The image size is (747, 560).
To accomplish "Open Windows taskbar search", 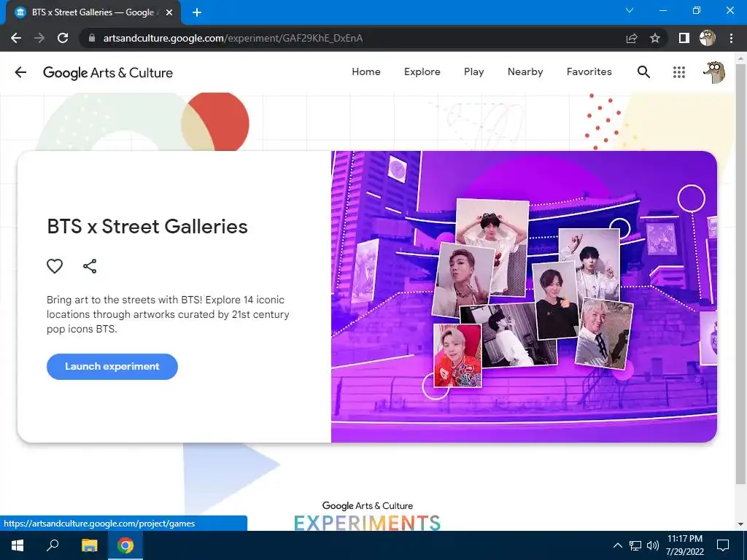I will 53,545.
